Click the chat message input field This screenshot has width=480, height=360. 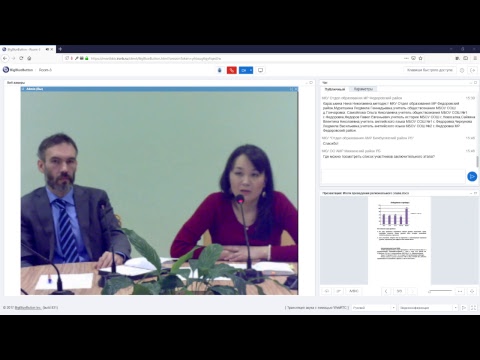coord(393,176)
